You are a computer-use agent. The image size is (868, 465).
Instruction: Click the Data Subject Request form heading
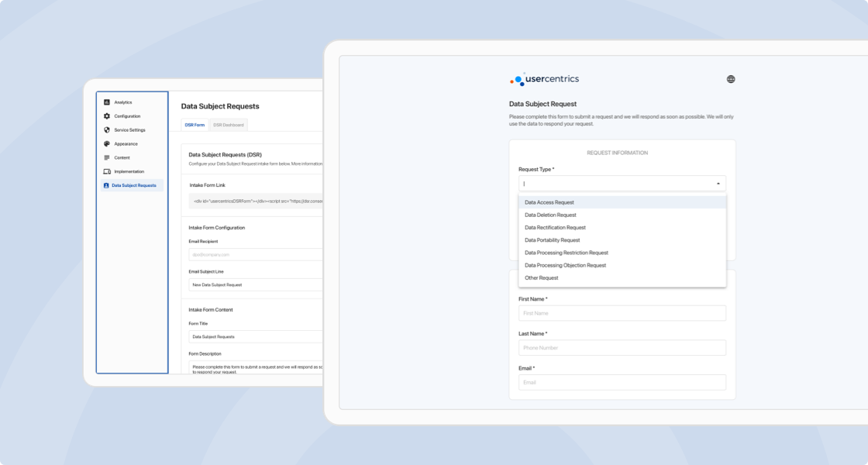(x=542, y=104)
